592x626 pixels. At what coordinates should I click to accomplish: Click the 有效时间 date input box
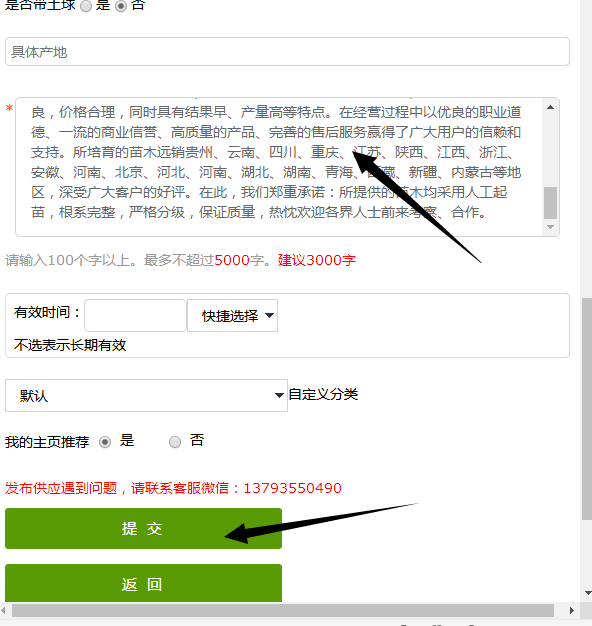tap(135, 315)
